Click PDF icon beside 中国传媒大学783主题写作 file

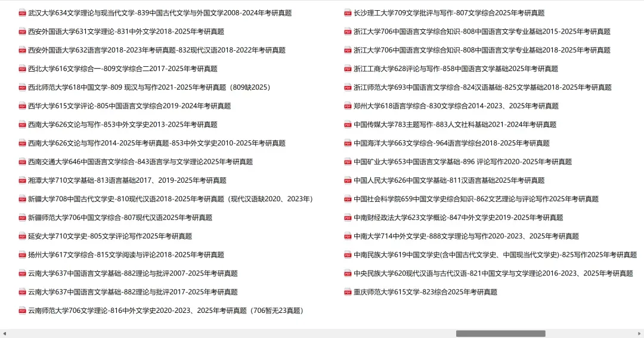click(348, 125)
